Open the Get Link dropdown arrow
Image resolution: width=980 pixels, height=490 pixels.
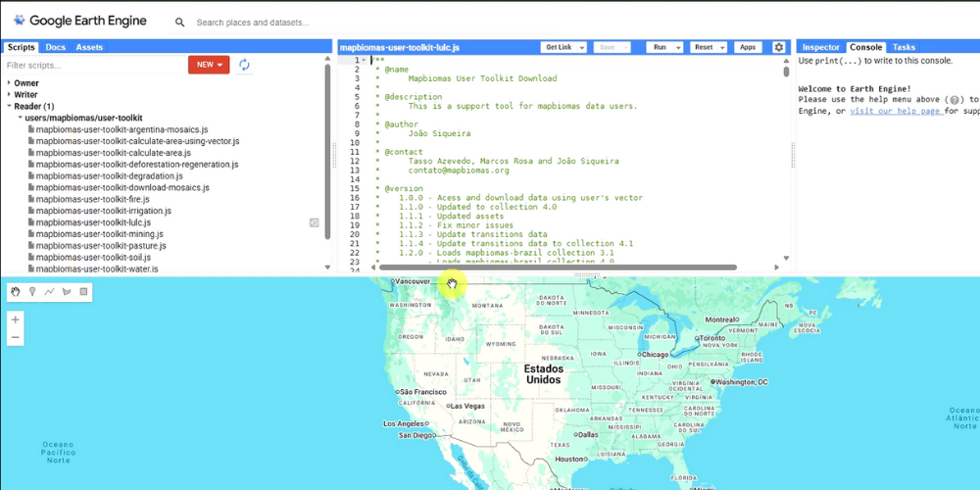tap(581, 47)
